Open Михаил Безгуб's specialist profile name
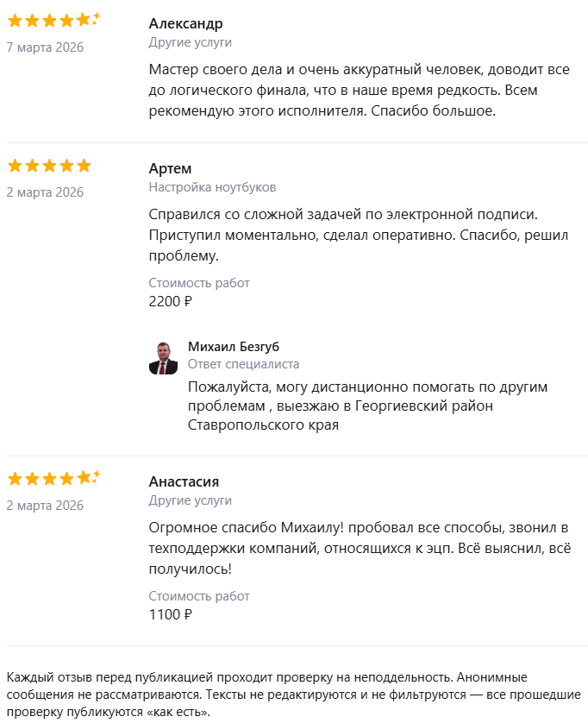 (x=234, y=346)
